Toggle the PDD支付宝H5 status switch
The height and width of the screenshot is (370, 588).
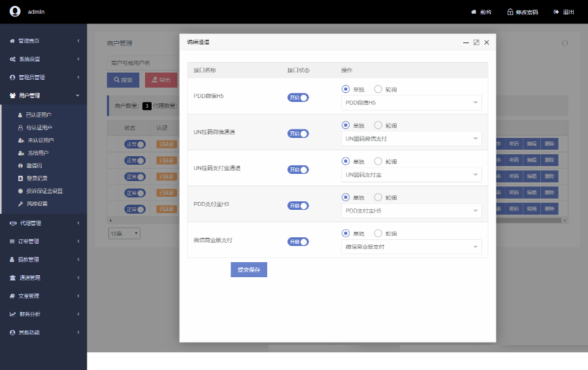[x=298, y=206]
